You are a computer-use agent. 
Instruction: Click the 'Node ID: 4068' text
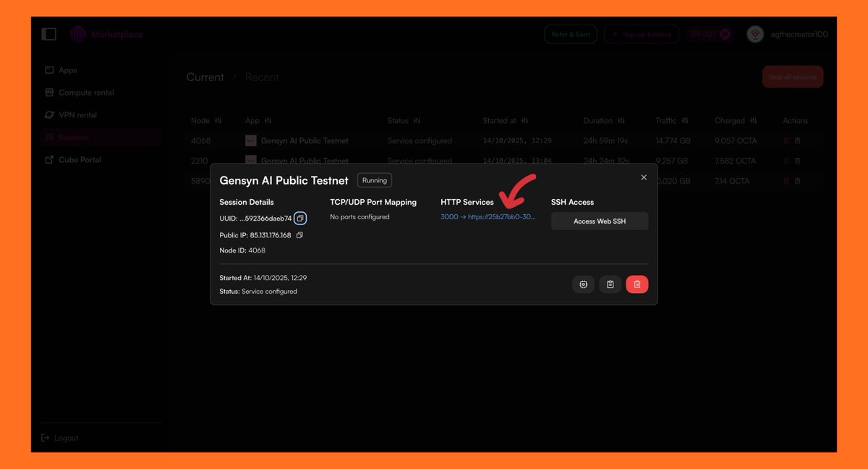click(x=242, y=250)
